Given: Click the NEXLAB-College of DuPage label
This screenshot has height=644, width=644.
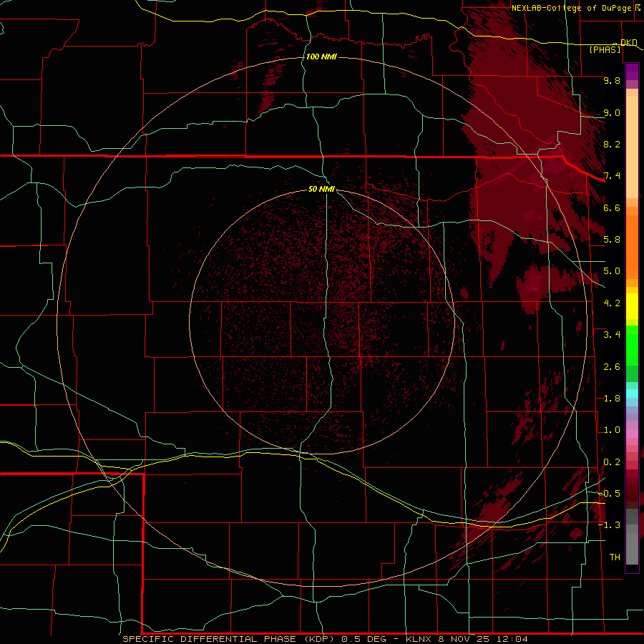Looking at the screenshot, I should pyautogui.click(x=571, y=8).
